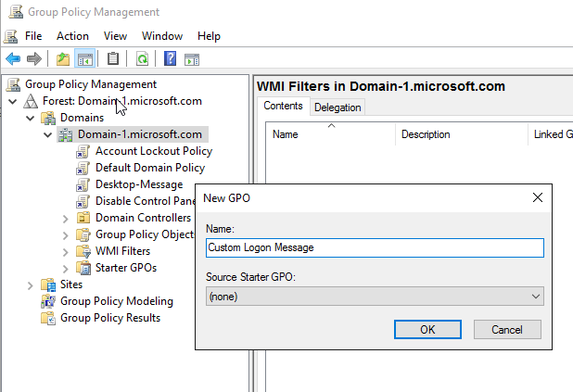Toggle the Show/Hide Action Pane icon
This screenshot has height=392, width=573.
click(192, 58)
